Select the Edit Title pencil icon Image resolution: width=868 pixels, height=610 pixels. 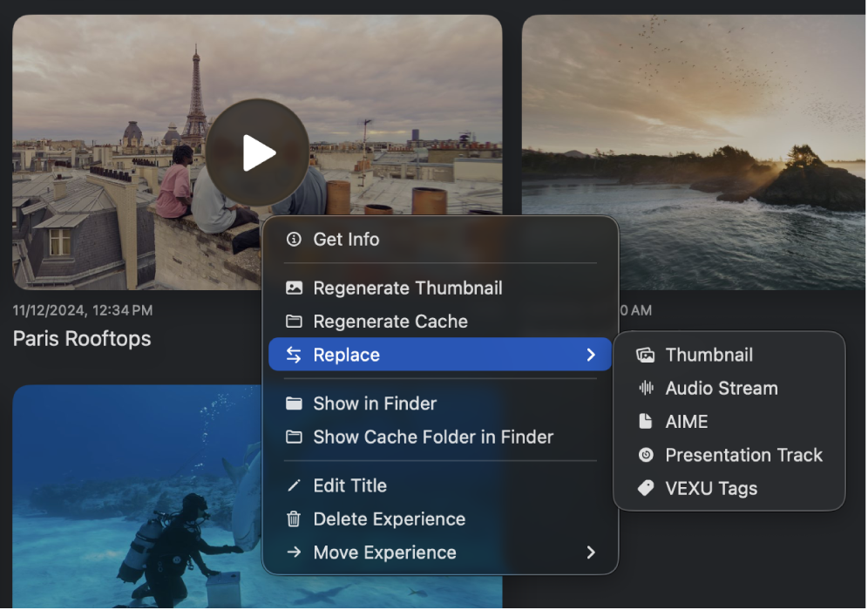coord(294,485)
